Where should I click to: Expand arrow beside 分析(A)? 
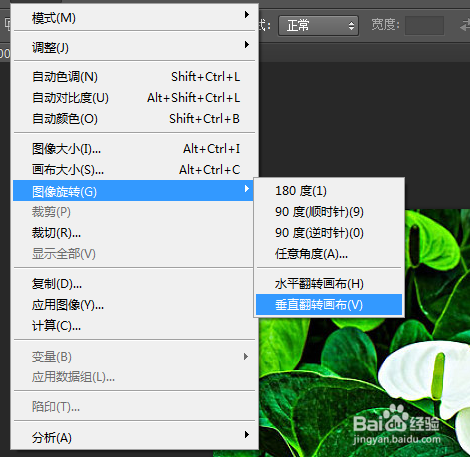(x=247, y=434)
